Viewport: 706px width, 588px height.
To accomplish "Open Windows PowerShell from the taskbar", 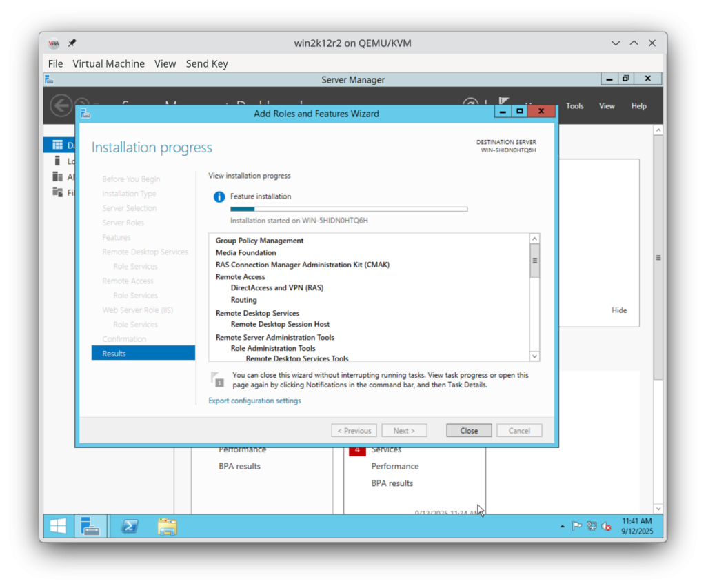I will point(130,526).
